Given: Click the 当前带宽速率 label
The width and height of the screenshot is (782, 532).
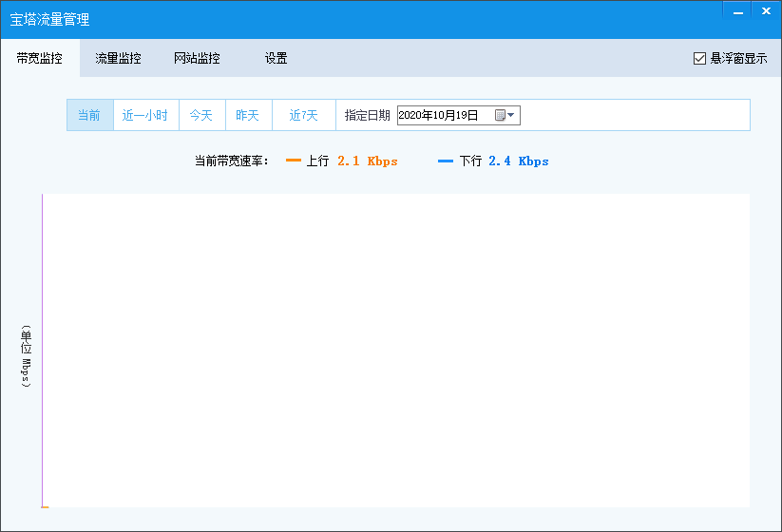Looking at the screenshot, I should point(232,161).
